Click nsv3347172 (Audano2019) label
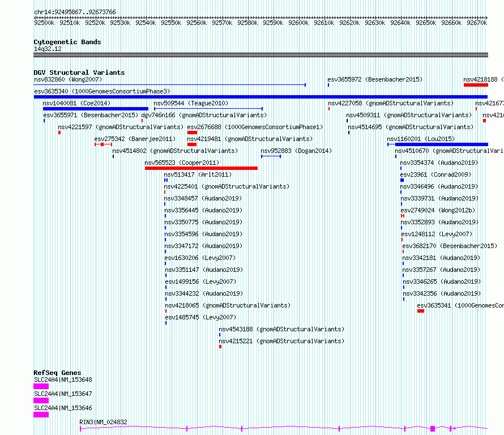Image resolution: width=504 pixels, height=435 pixels. (x=203, y=246)
